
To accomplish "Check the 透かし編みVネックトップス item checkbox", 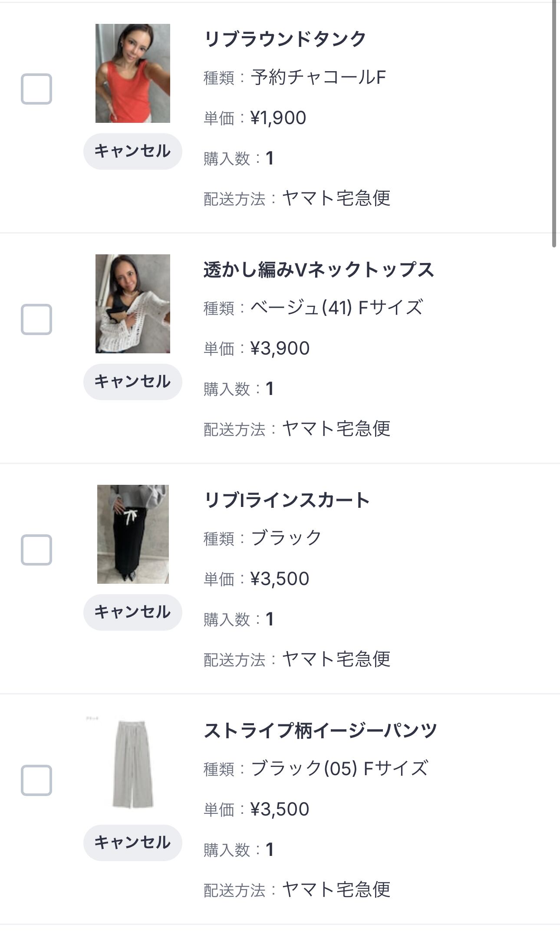I will (36, 319).
